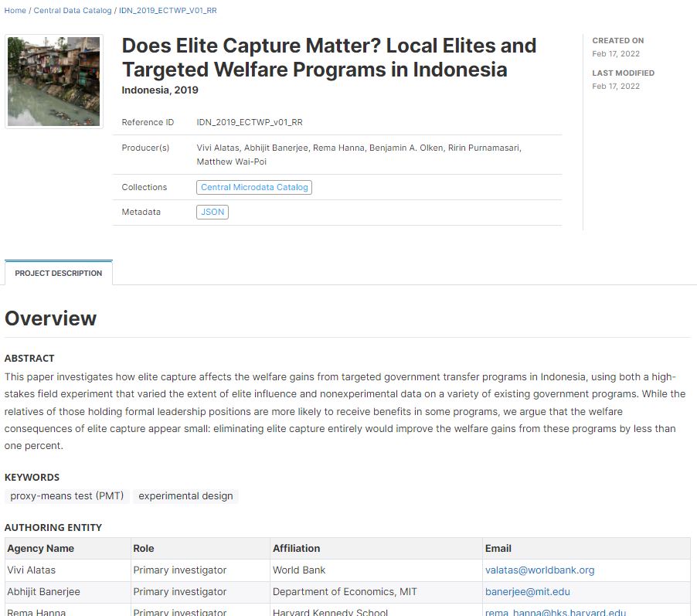Click the banerjee@mit.edu email link

coord(527,592)
